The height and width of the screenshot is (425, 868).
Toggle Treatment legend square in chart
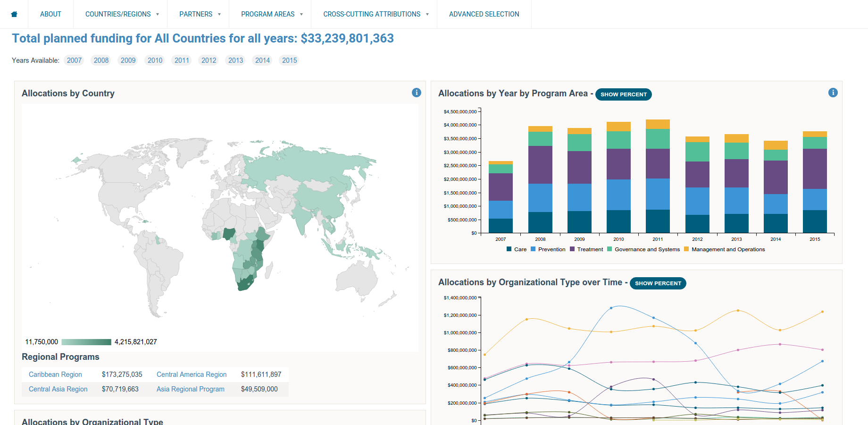point(572,249)
